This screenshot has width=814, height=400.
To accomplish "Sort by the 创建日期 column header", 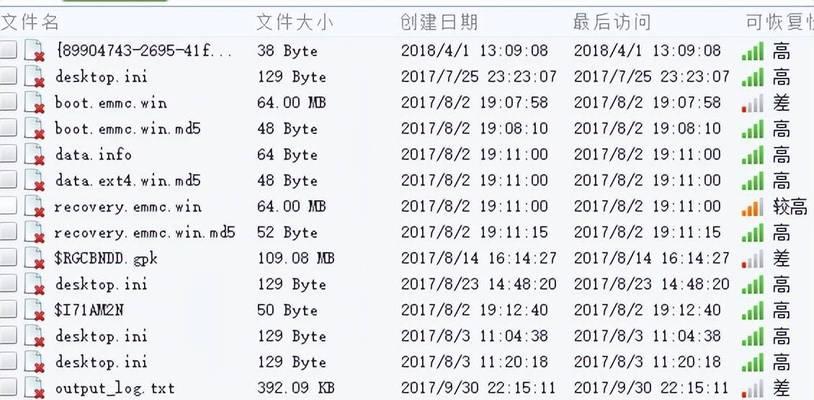I will pyautogui.click(x=439, y=23).
